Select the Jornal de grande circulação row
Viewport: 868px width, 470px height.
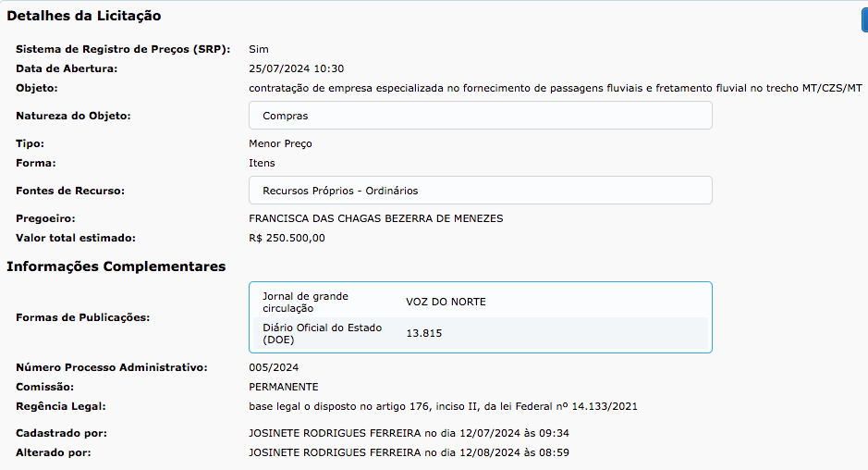pyautogui.click(x=480, y=302)
